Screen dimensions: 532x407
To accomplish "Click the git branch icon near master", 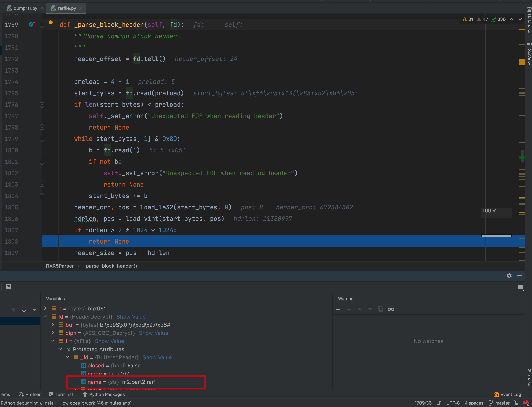I will pos(491,403).
